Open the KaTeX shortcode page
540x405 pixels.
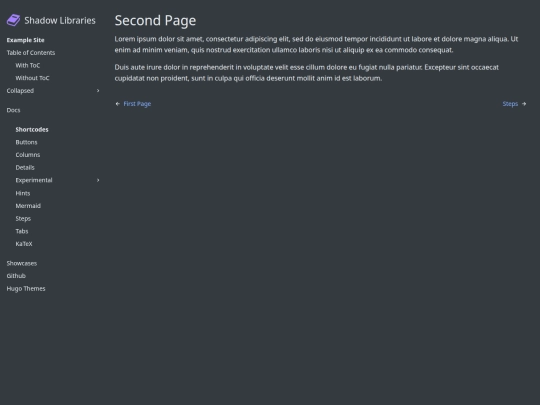click(24, 244)
